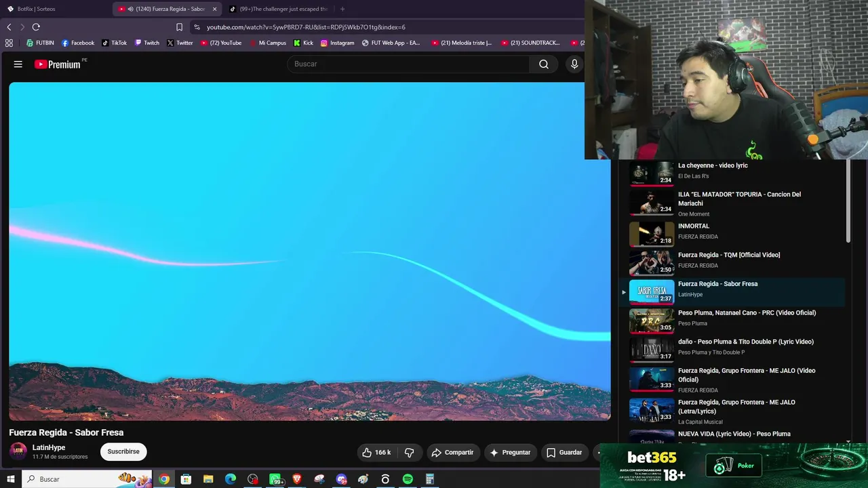The width and height of the screenshot is (868, 488).
Task: Switch to the BotRix | Sorteos tab
Action: pyautogui.click(x=56, y=9)
